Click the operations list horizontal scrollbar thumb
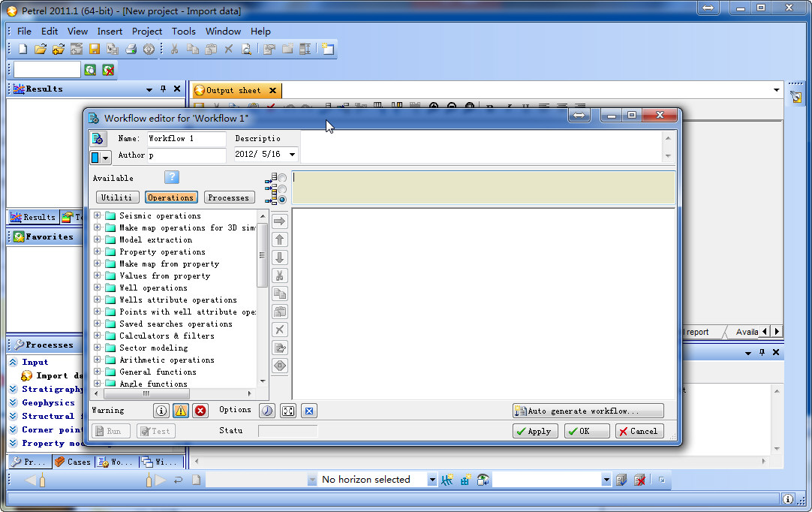Screen dimensions: 812x512 pyautogui.click(x=146, y=394)
